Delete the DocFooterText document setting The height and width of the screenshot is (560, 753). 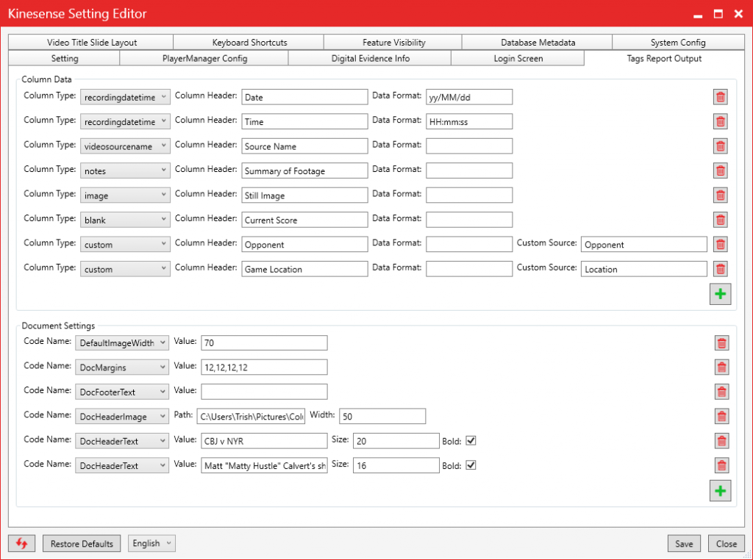click(x=722, y=392)
